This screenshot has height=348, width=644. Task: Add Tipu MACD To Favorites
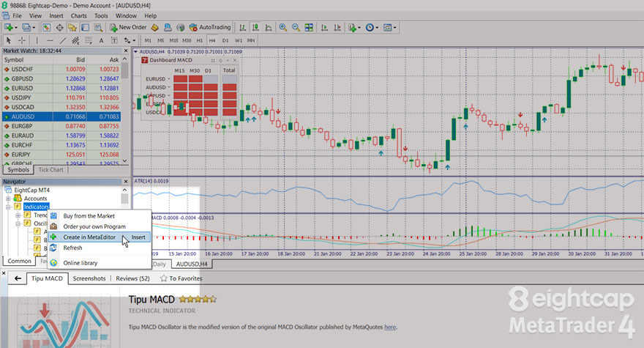pyautogui.click(x=181, y=278)
